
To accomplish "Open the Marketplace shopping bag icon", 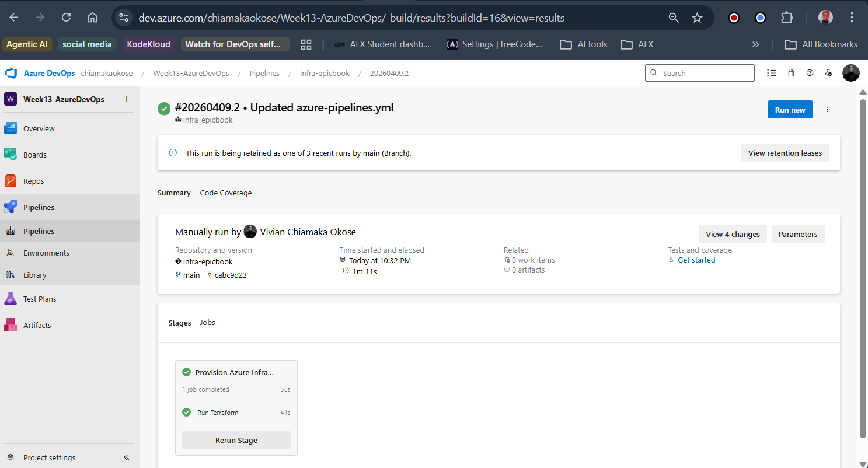I will coord(791,73).
